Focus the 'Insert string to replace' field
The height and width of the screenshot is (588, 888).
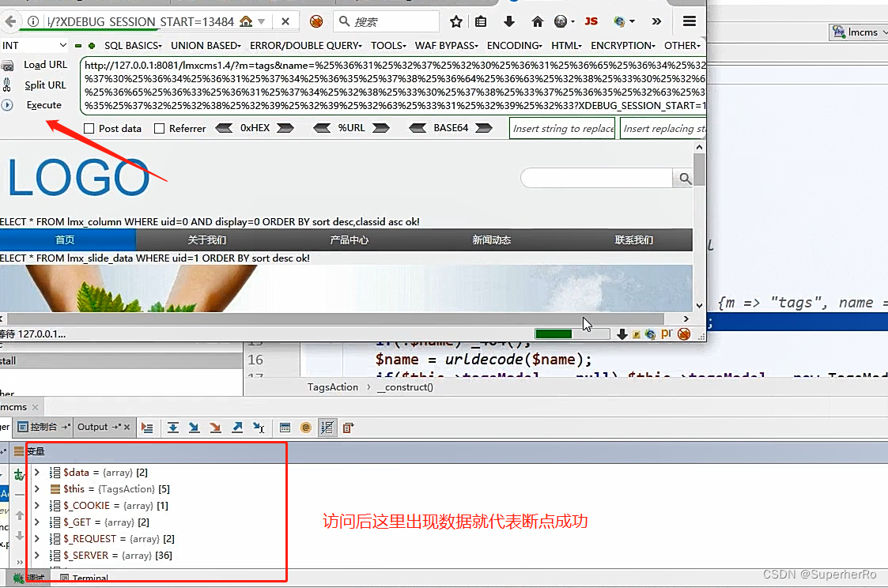(x=562, y=129)
